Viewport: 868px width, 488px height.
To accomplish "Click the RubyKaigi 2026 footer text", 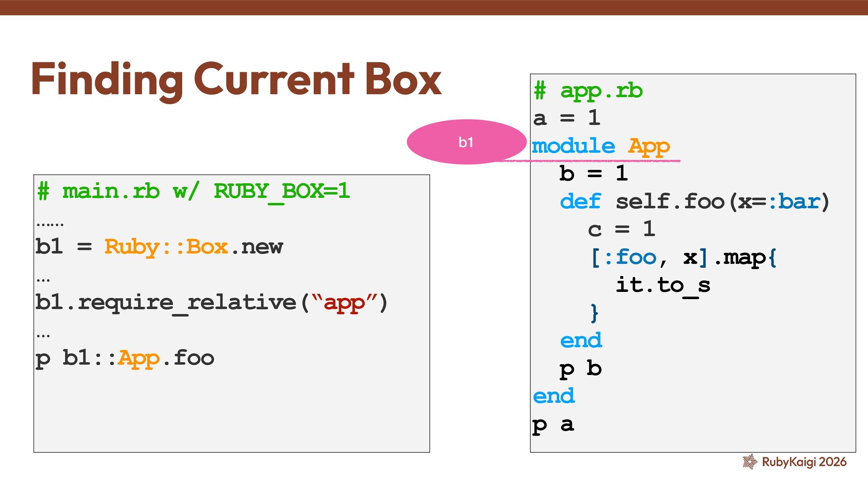I will [x=804, y=462].
